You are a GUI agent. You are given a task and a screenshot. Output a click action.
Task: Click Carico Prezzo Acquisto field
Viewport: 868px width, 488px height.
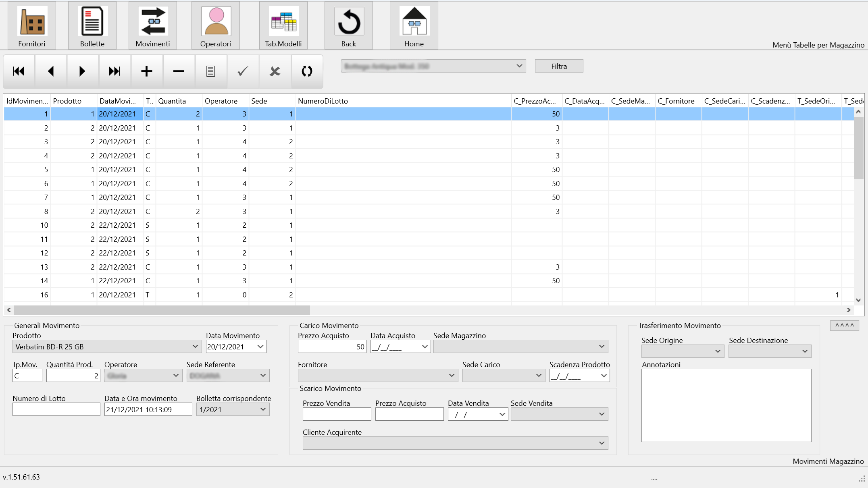point(332,347)
